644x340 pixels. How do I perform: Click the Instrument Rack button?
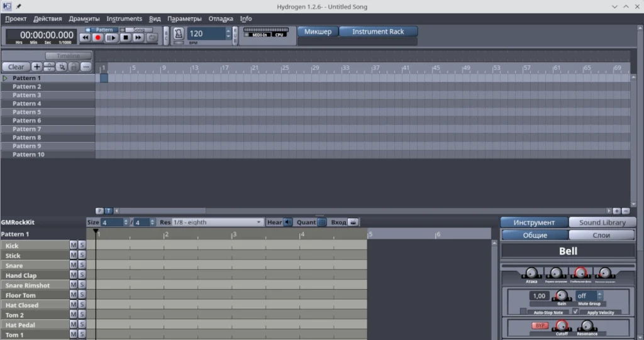point(378,31)
